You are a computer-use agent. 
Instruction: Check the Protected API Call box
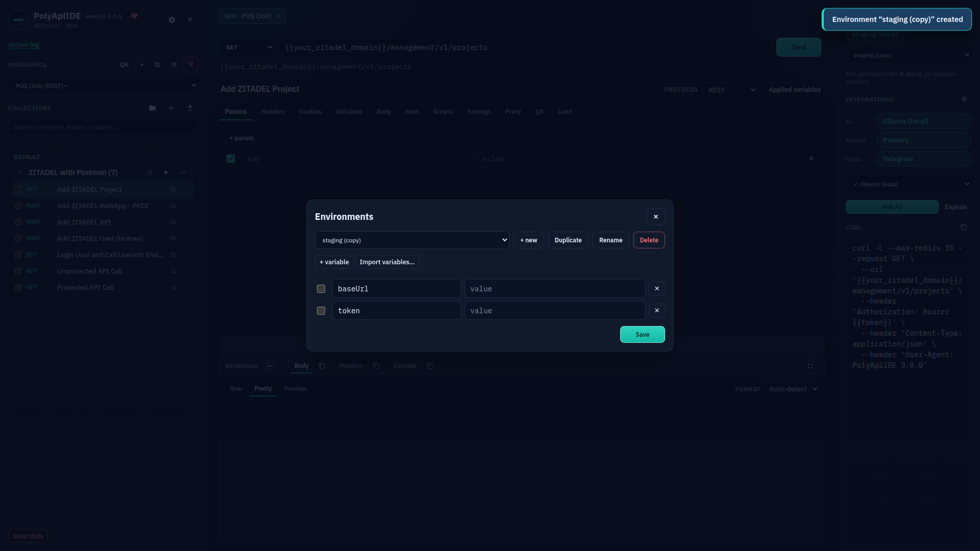tap(18, 288)
